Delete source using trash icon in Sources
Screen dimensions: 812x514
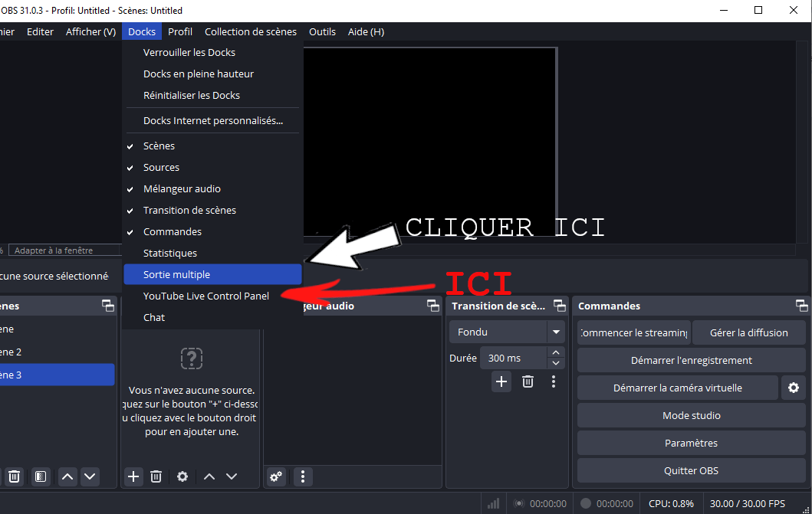pos(156,476)
